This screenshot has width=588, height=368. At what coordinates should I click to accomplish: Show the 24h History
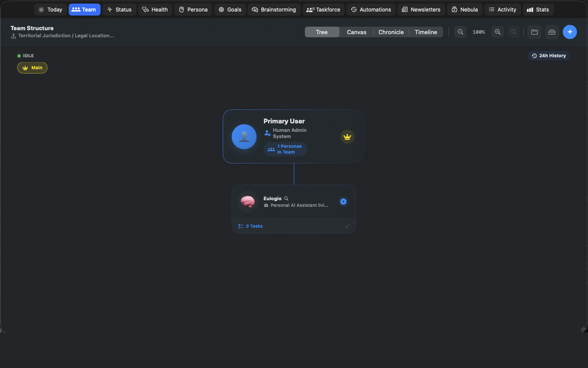[x=549, y=56]
